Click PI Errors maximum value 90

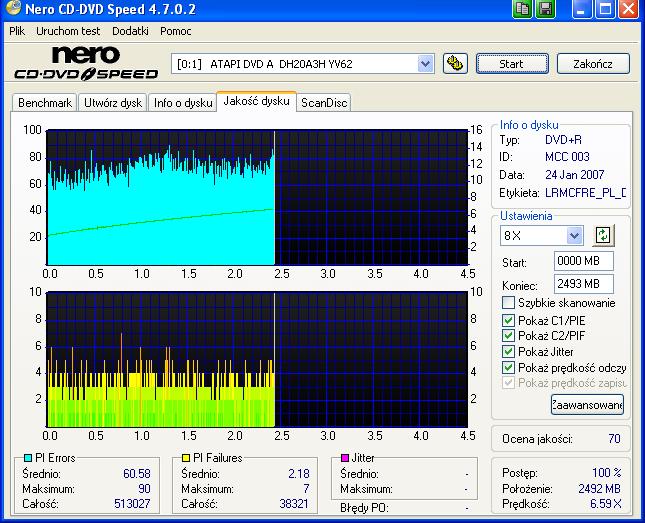click(x=144, y=489)
